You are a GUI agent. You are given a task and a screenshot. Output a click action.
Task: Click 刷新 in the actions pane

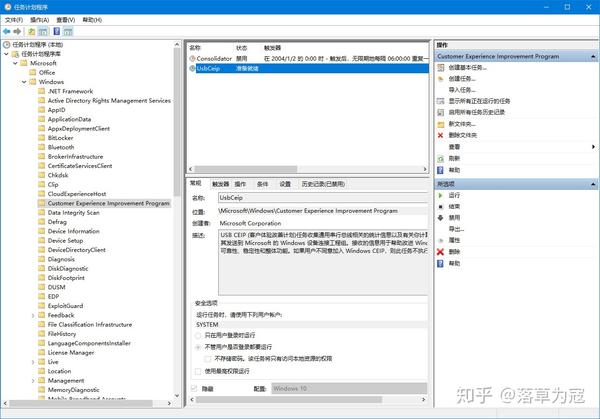(454, 158)
